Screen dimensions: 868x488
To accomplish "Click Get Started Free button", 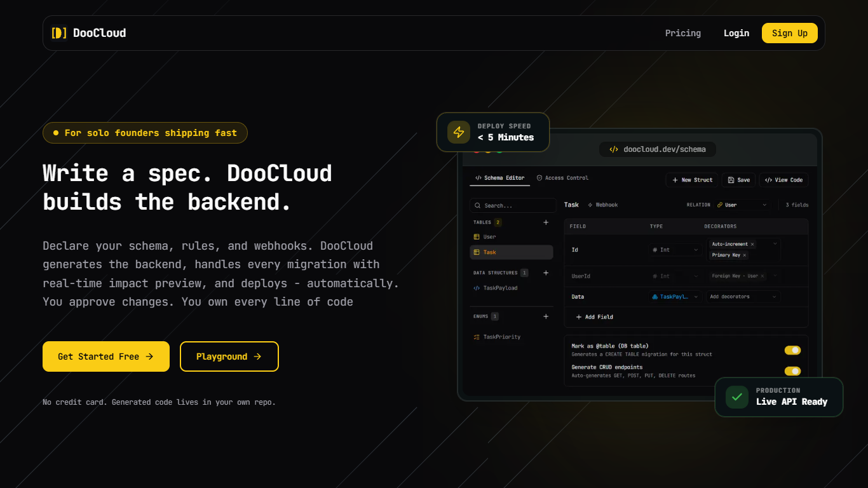I will coord(106,356).
